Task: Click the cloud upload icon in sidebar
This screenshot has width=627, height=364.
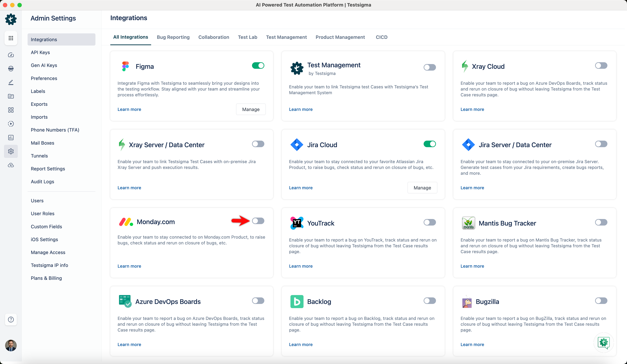Action: click(x=11, y=165)
